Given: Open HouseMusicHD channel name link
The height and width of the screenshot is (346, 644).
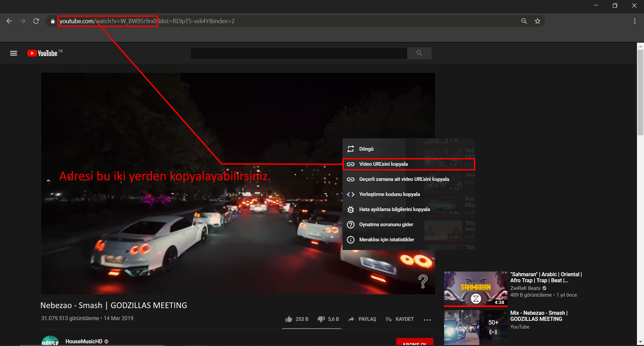Looking at the screenshot, I should coord(84,341).
